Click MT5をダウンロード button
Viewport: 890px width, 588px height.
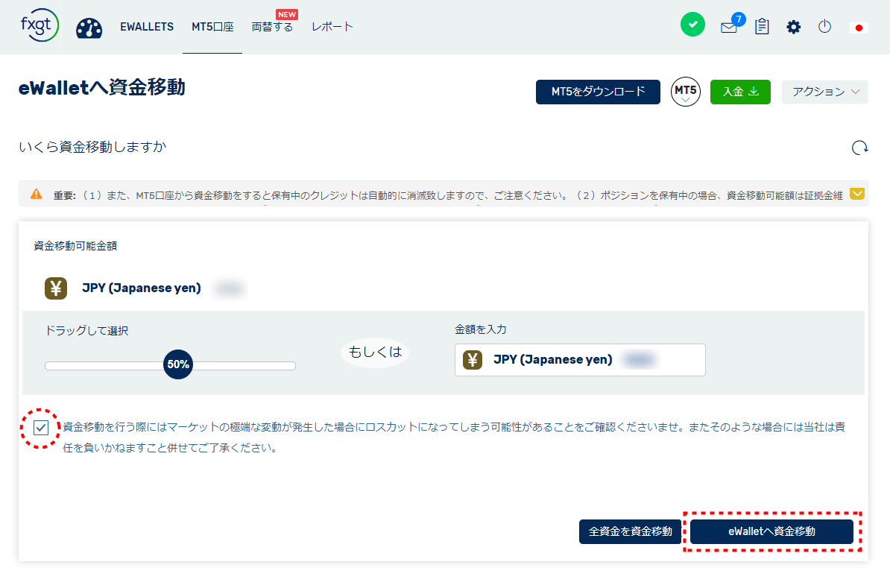coord(598,92)
